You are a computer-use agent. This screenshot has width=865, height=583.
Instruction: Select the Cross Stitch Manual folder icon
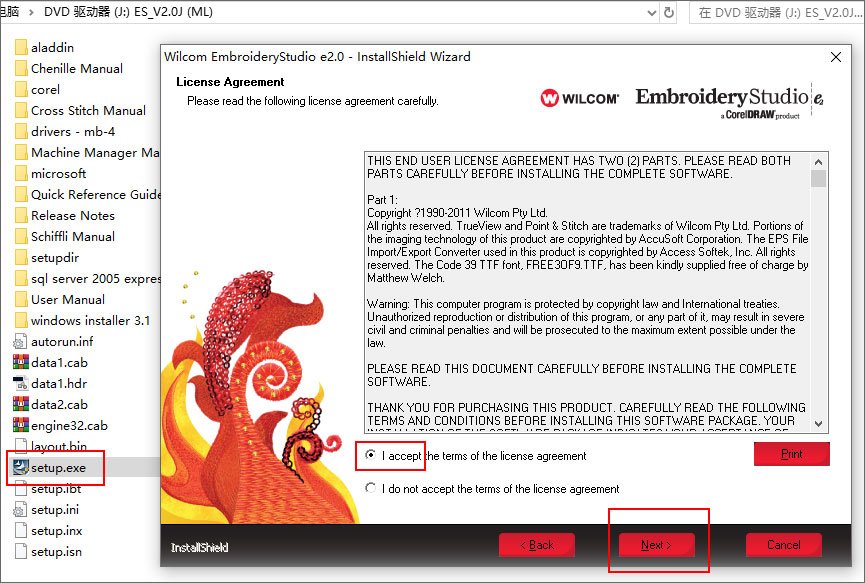(x=22, y=110)
